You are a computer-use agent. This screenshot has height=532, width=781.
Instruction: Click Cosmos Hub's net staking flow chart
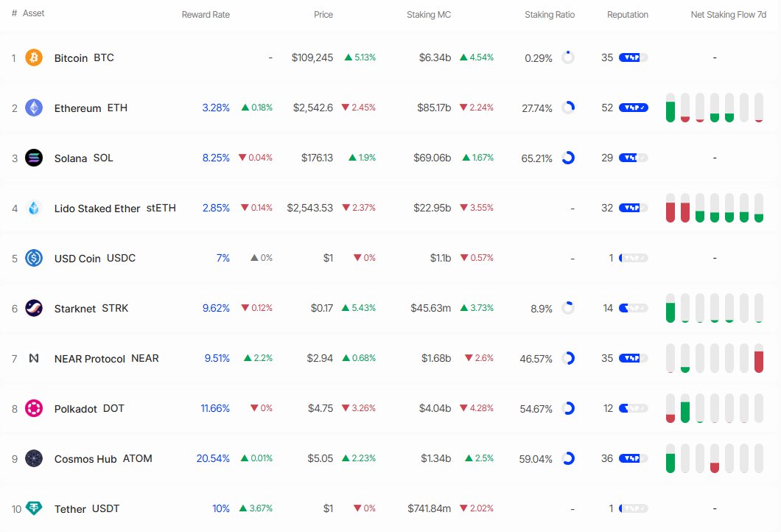[714, 458]
